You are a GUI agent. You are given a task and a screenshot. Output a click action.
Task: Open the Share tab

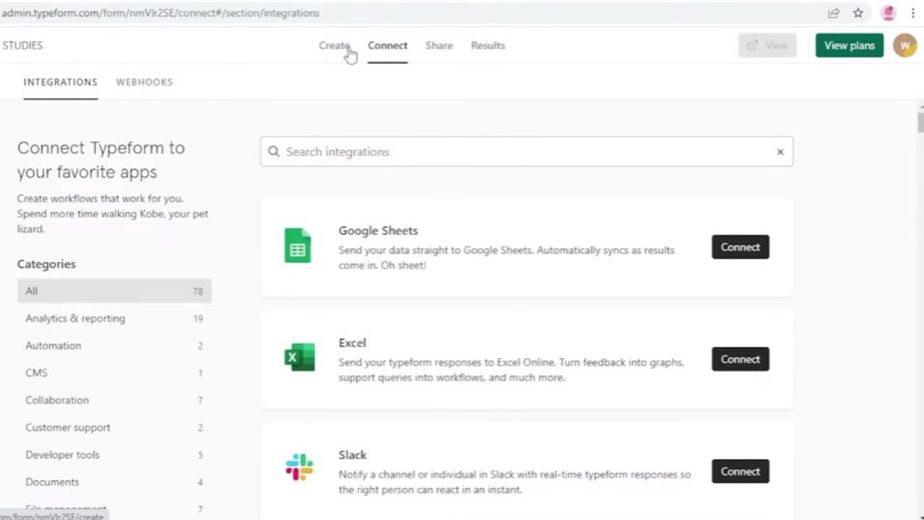click(439, 45)
